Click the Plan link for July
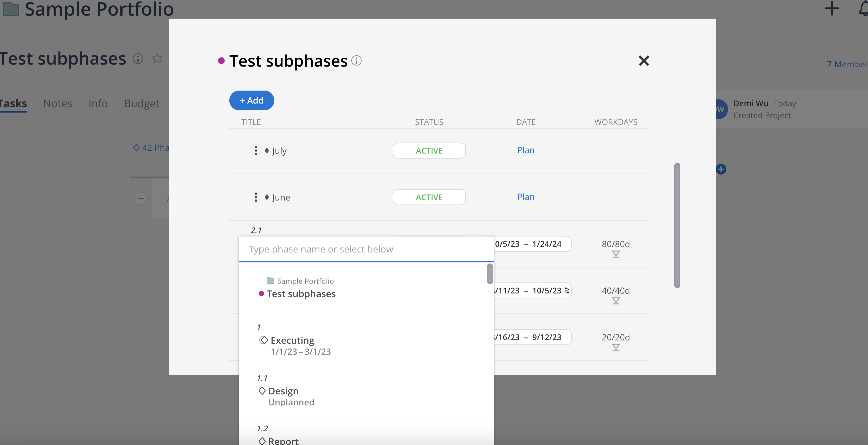 click(x=526, y=150)
